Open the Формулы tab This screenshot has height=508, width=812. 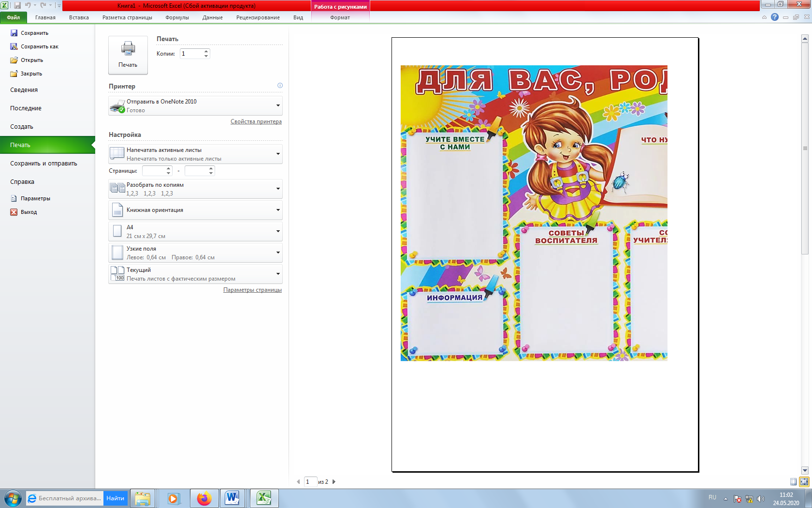pyautogui.click(x=177, y=17)
